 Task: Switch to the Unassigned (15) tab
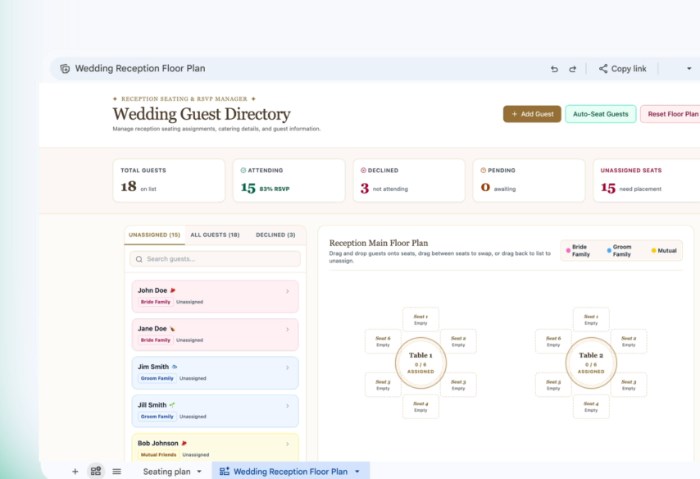coord(154,235)
